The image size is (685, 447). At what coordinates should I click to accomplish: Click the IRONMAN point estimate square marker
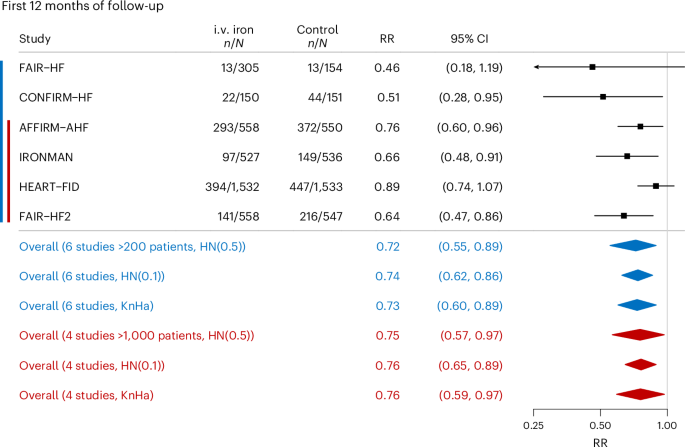coord(627,156)
